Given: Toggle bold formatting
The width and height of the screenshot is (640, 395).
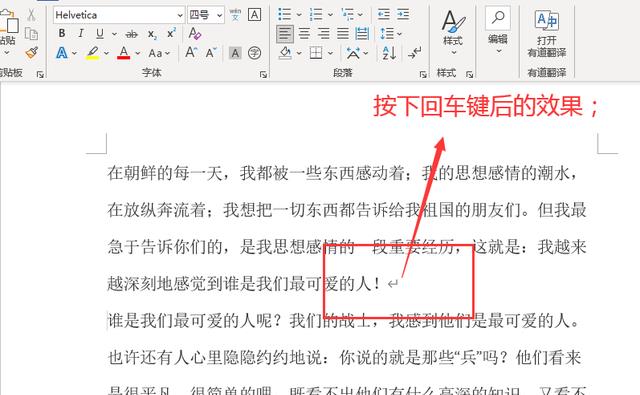Looking at the screenshot, I should click(62, 33).
